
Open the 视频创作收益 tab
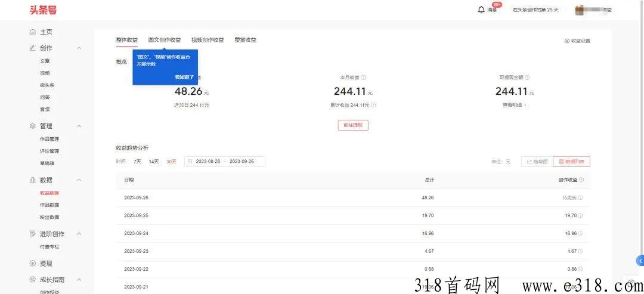(208, 40)
